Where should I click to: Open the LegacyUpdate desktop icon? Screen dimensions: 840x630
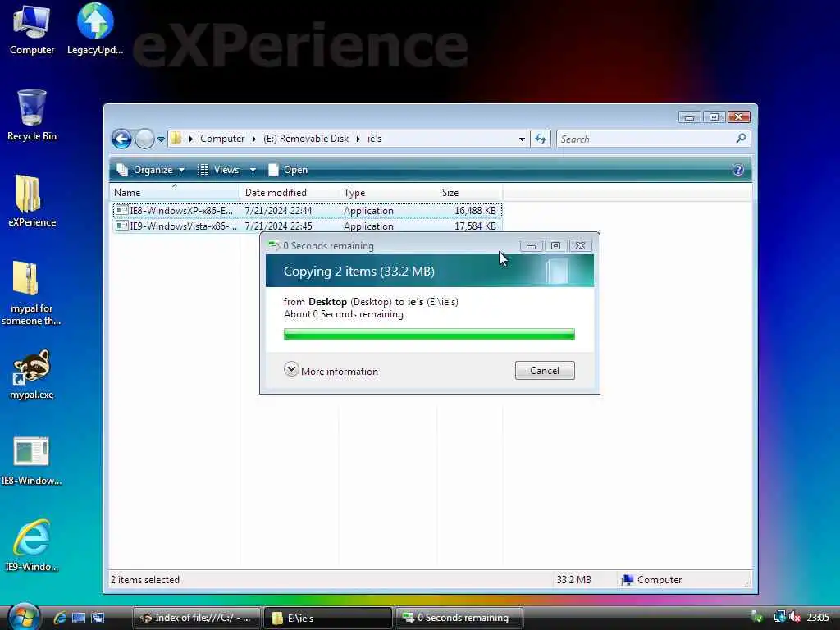pos(95,30)
